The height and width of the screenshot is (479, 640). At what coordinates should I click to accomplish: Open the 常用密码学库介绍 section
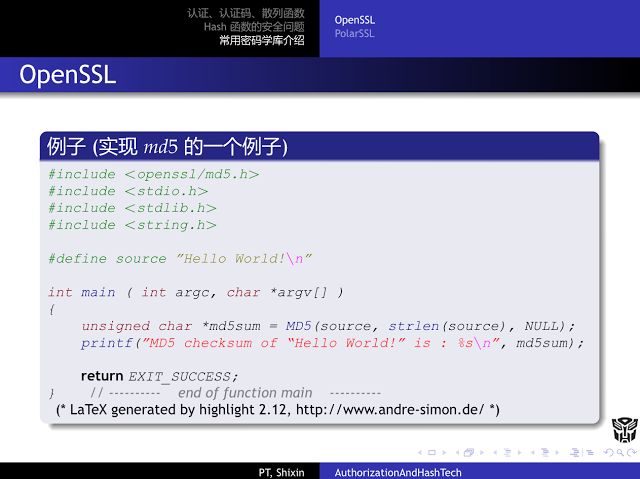coord(262,40)
